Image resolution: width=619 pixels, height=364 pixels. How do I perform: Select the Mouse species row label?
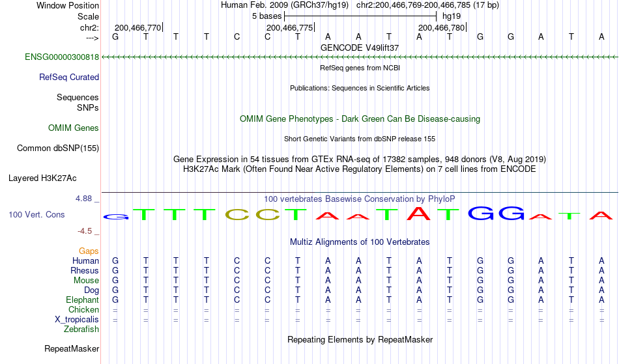click(86, 281)
